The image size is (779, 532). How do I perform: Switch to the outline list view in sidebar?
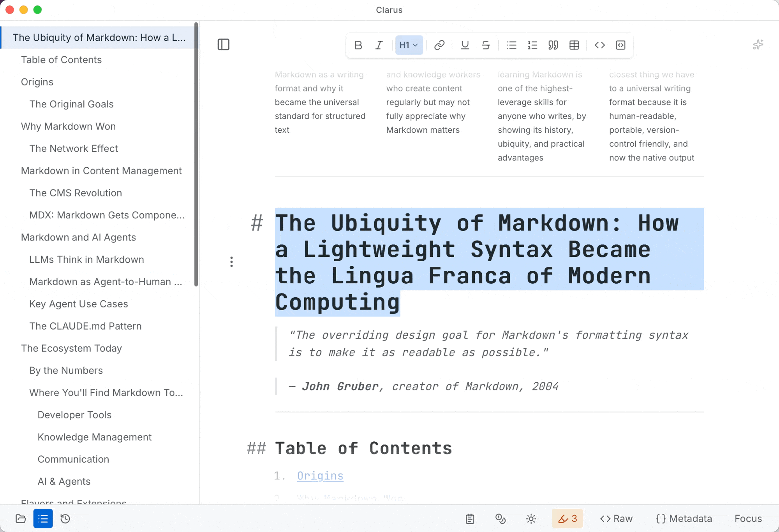click(42, 518)
